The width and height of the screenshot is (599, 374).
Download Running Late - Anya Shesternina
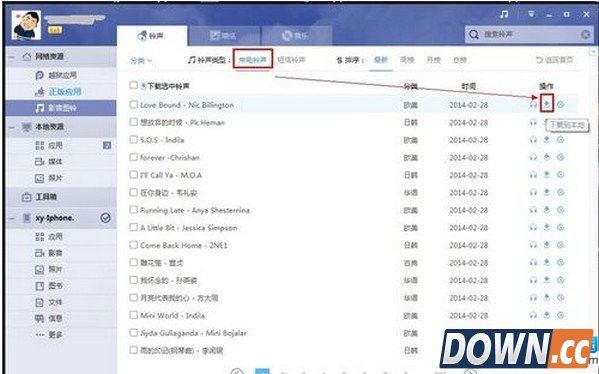coord(547,210)
